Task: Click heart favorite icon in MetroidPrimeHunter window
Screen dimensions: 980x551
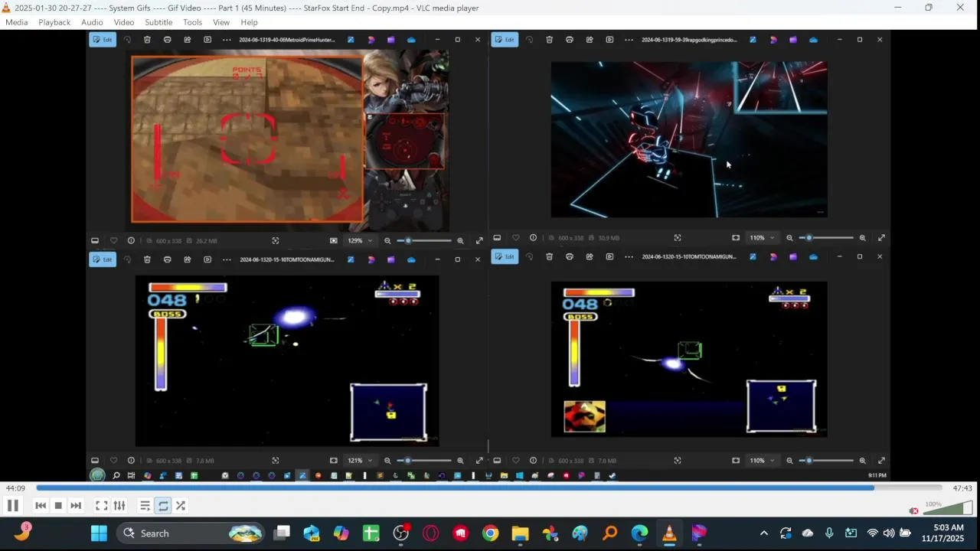Action: pyautogui.click(x=113, y=240)
